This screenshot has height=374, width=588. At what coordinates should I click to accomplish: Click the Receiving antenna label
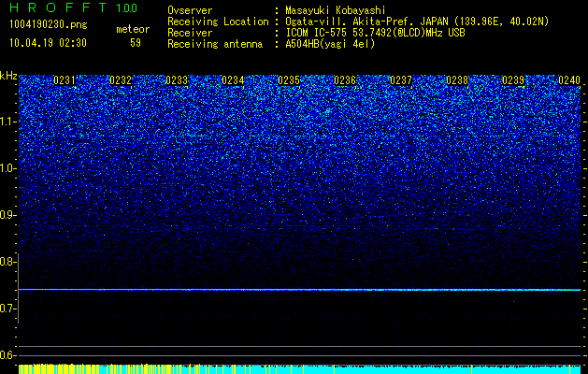pos(215,45)
